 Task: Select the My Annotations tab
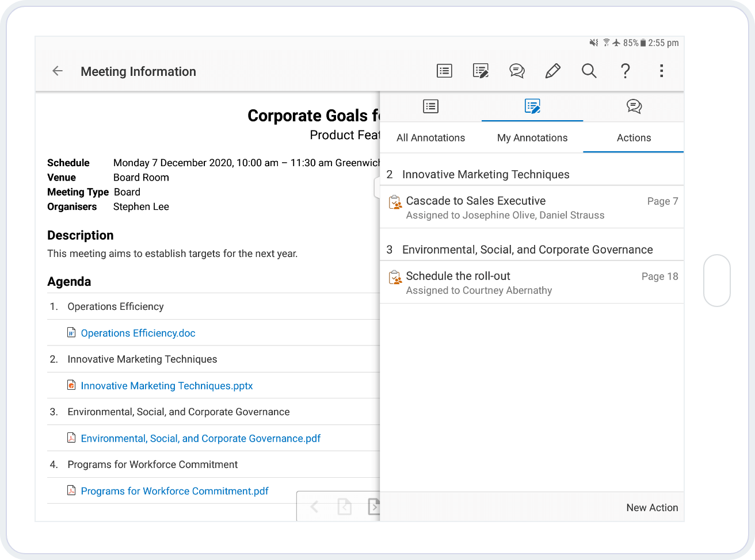pos(532,138)
